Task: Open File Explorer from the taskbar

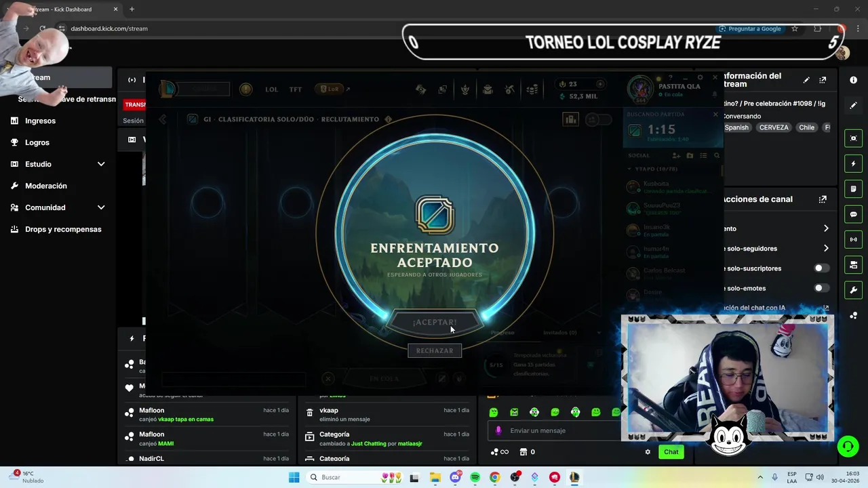Action: (435, 477)
